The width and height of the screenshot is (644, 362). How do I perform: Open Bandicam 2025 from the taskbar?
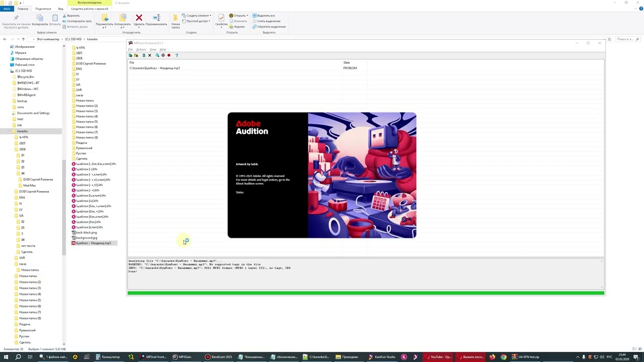pyautogui.click(x=218, y=357)
